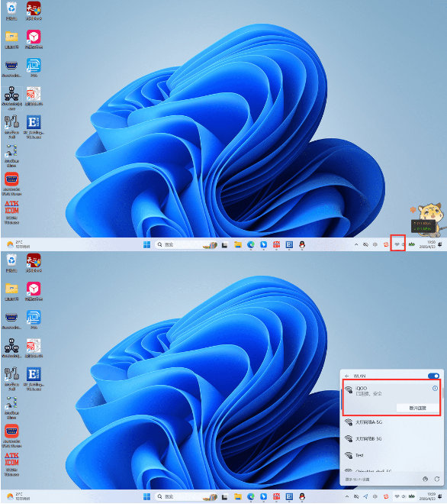Click the WLAN panel's vertical scrollbar
447x504 pixels.
442,393
